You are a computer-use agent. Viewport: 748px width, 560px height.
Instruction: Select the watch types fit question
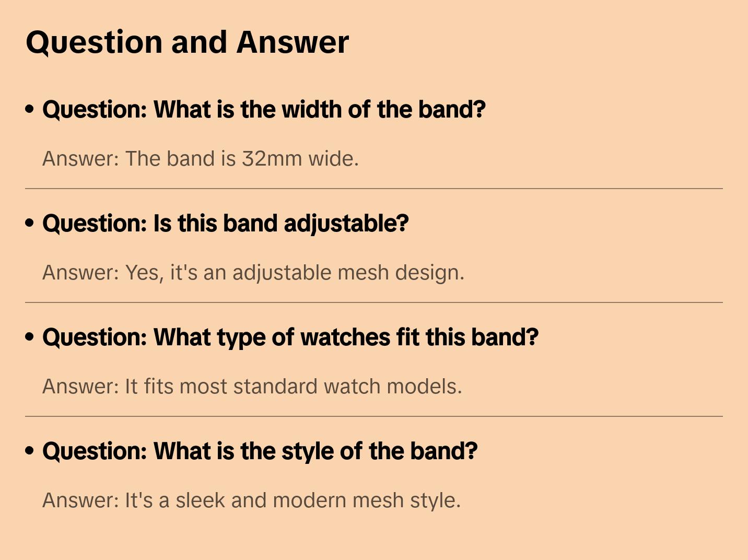[x=290, y=337]
